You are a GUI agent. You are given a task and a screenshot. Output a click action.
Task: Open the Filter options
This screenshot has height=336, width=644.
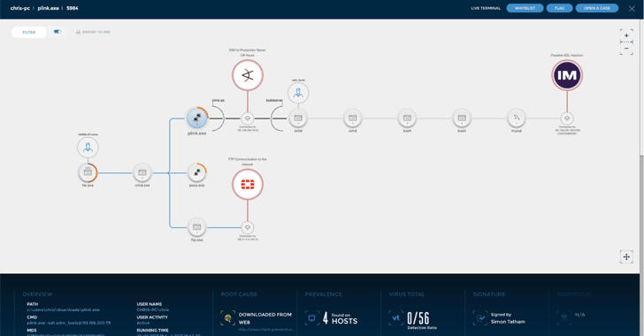pos(28,32)
